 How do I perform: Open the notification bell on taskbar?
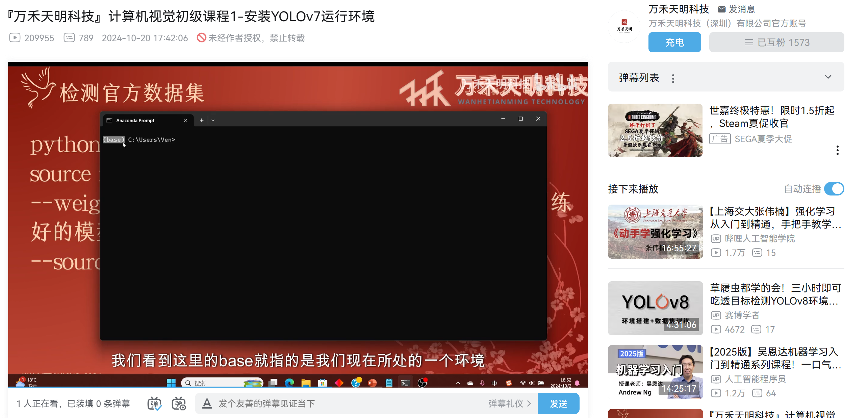577,383
